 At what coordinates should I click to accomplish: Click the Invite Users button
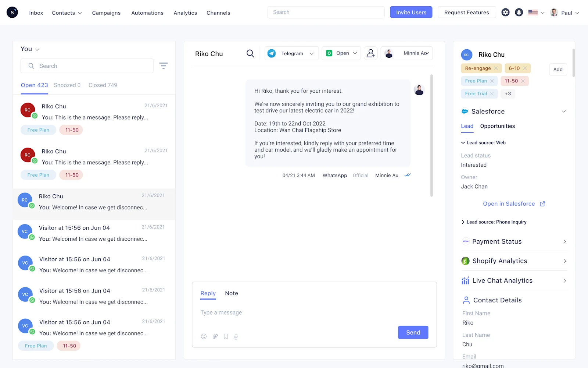[x=411, y=12]
